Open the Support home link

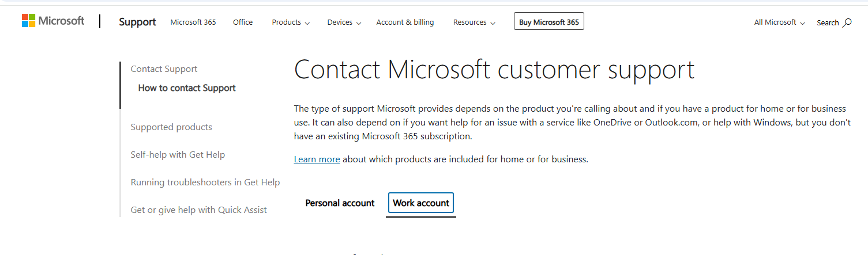point(137,22)
